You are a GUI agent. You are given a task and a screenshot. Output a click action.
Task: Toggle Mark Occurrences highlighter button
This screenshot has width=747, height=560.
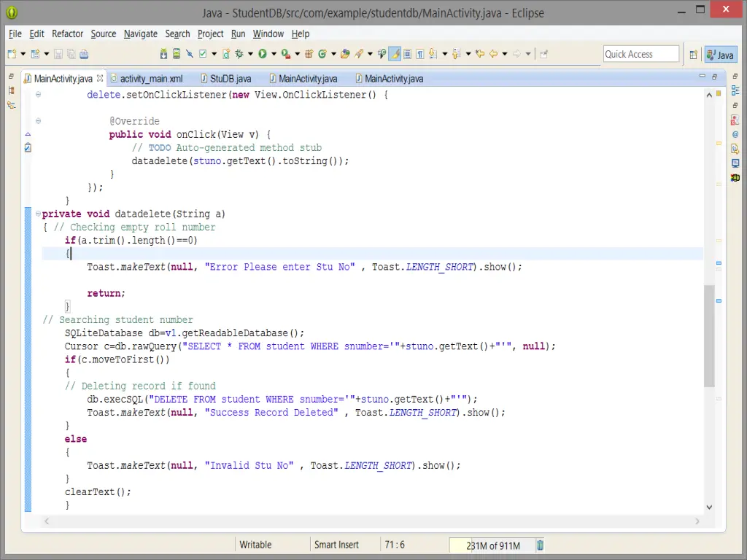(x=395, y=54)
